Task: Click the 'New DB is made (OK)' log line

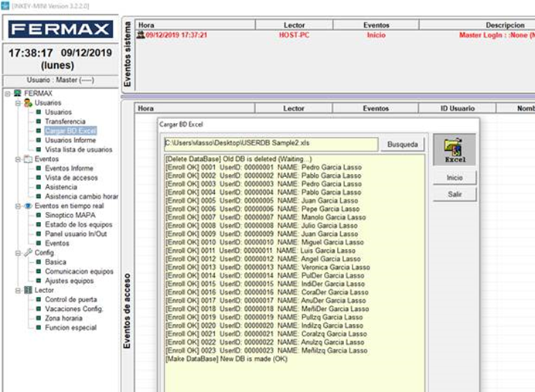Action: click(227, 359)
